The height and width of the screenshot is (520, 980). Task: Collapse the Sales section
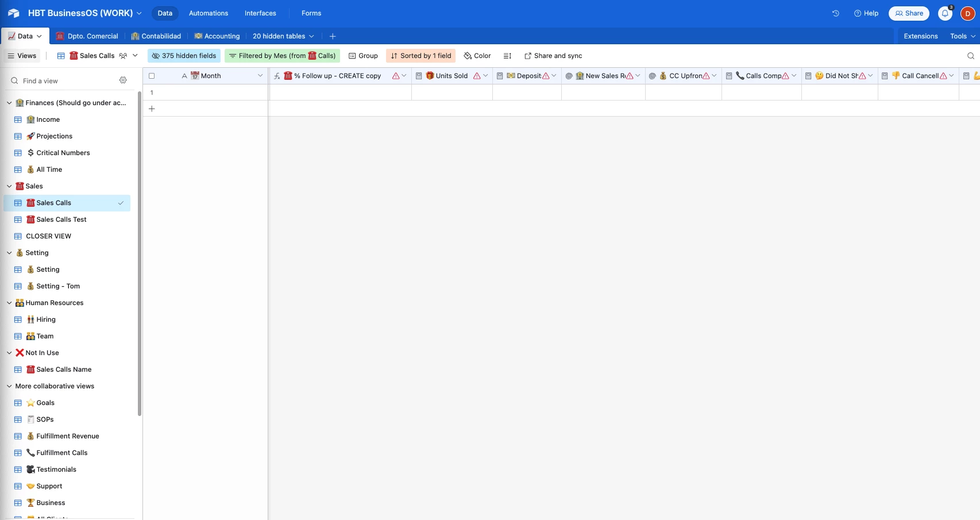point(9,186)
